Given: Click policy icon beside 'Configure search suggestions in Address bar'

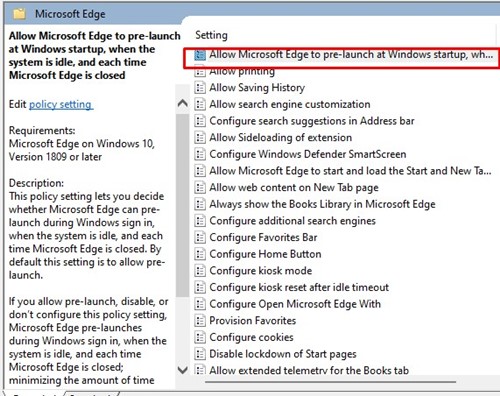Looking at the screenshot, I should [200, 121].
